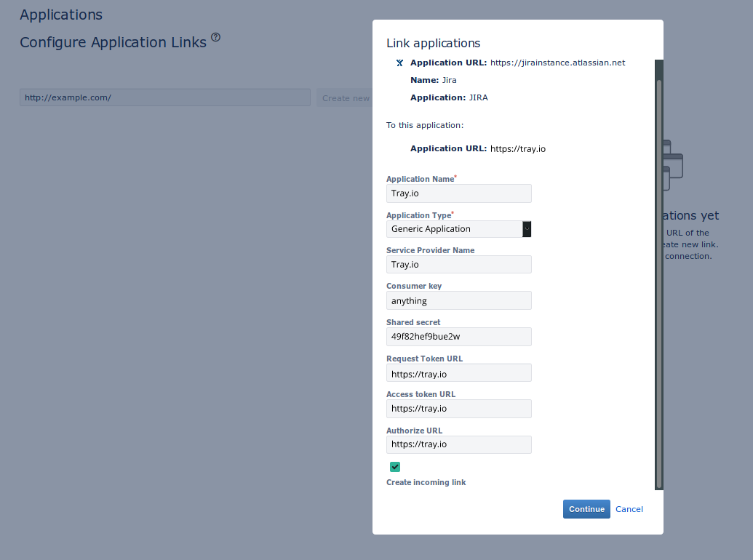Click the 'To this application:' text
This screenshot has width=753, height=560.
coord(425,125)
